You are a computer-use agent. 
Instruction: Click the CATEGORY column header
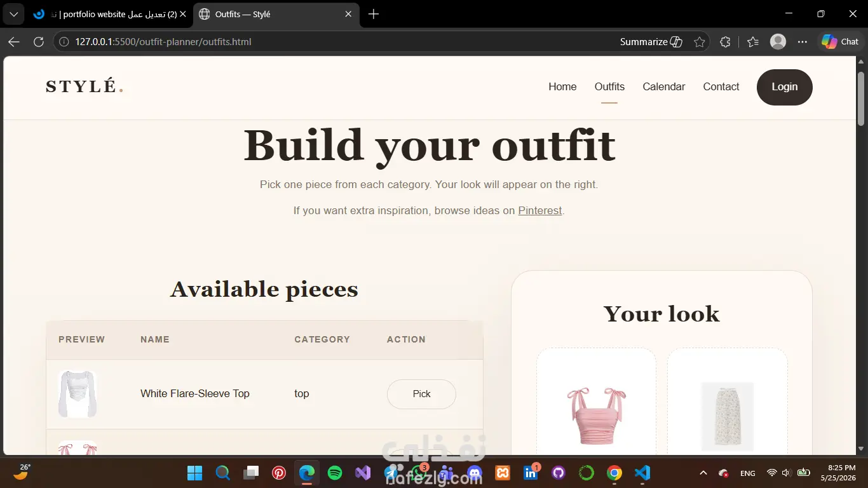tap(322, 339)
